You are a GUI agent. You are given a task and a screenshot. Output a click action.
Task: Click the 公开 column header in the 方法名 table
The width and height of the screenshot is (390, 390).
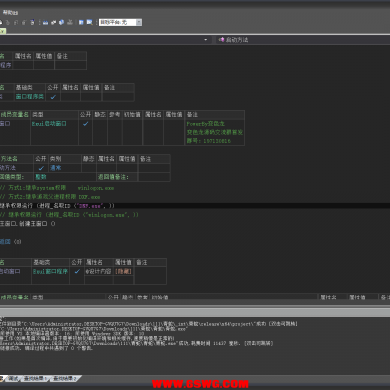(41, 159)
